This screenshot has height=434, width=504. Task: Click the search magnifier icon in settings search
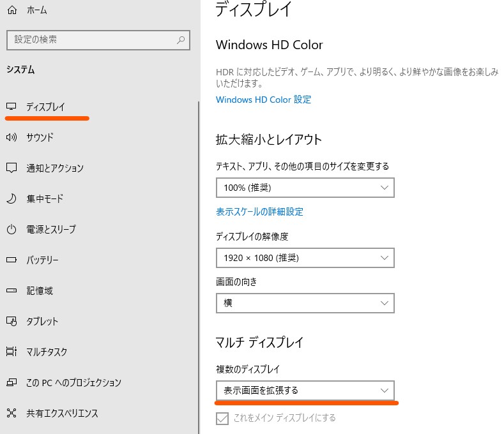181,40
